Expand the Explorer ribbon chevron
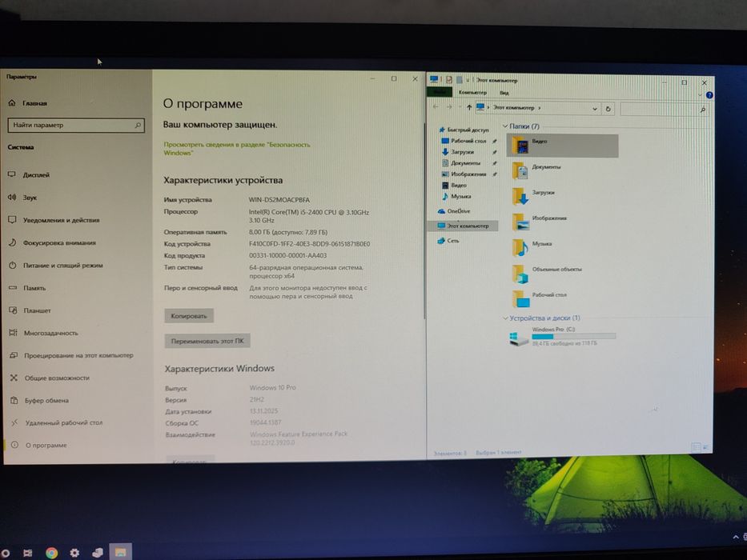Image resolution: width=747 pixels, height=560 pixels. click(700, 94)
